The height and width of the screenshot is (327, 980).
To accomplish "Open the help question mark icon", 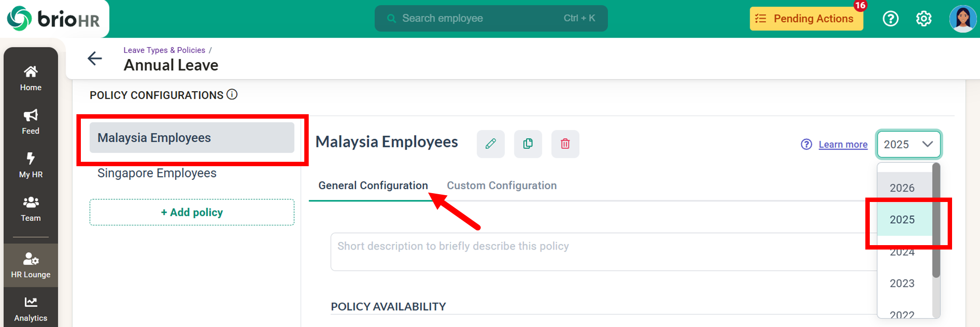I will (890, 19).
